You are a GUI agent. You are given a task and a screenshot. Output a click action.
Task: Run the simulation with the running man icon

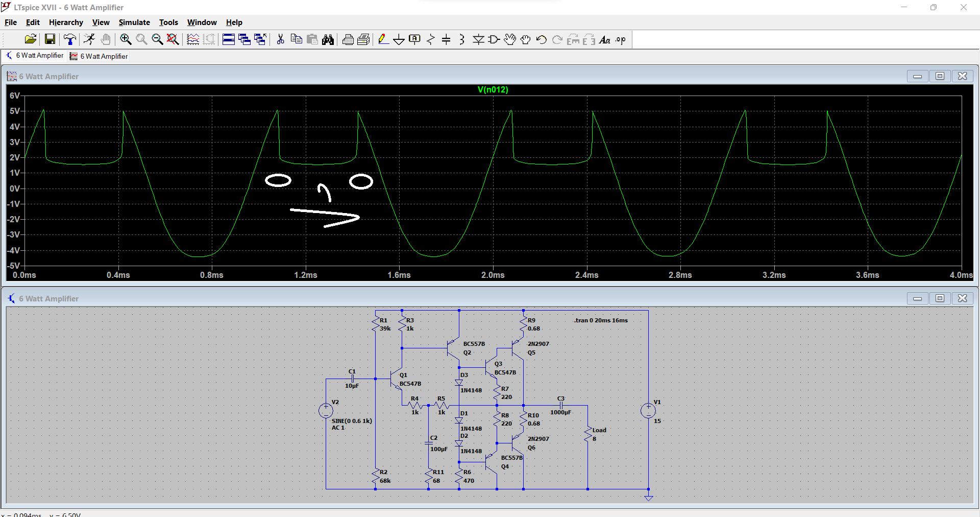[89, 39]
